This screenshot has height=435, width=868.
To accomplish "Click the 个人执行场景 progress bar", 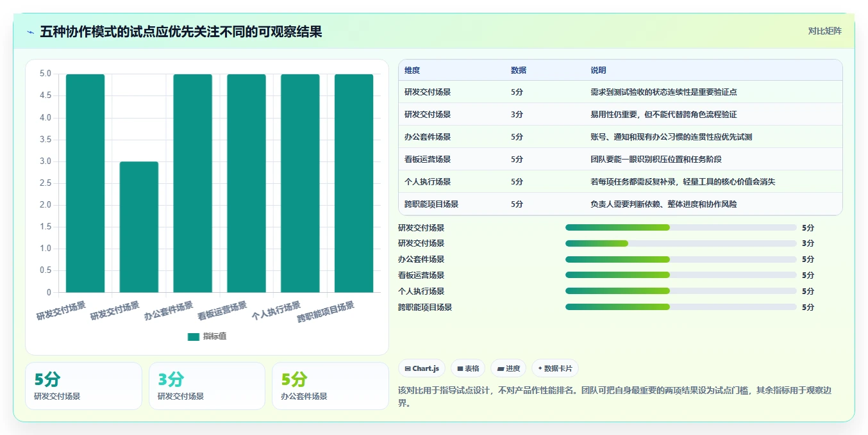I will click(x=681, y=291).
